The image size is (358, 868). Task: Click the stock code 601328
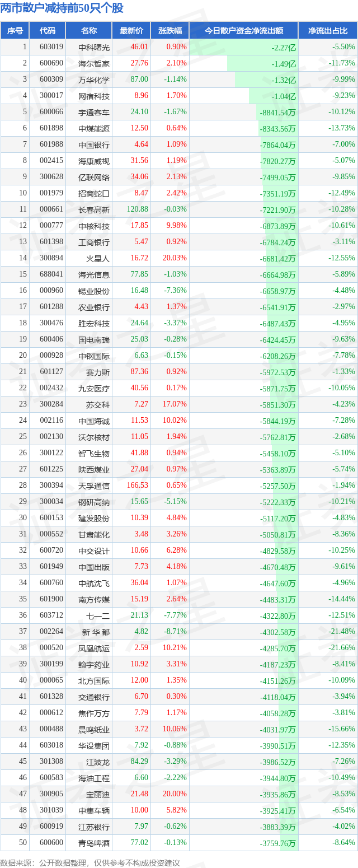point(51,697)
